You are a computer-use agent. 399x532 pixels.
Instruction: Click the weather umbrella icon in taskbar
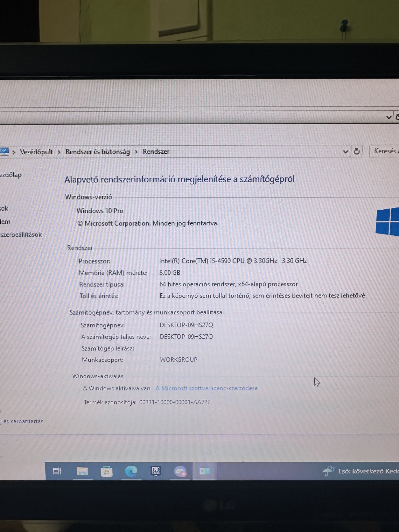pos(328,471)
